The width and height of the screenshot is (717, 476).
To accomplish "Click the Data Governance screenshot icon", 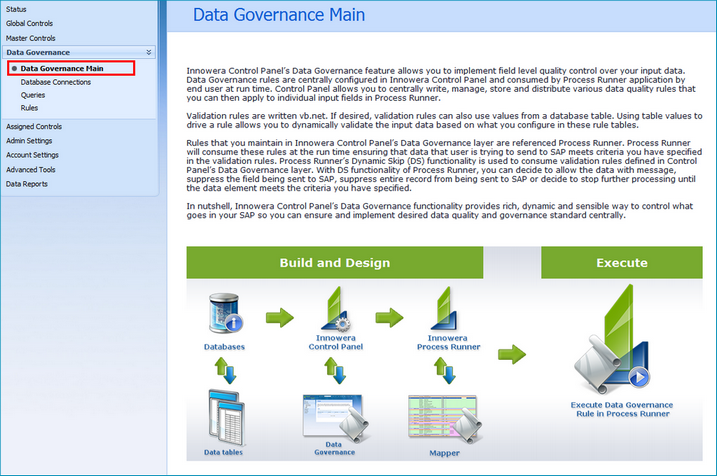I will click(335, 417).
